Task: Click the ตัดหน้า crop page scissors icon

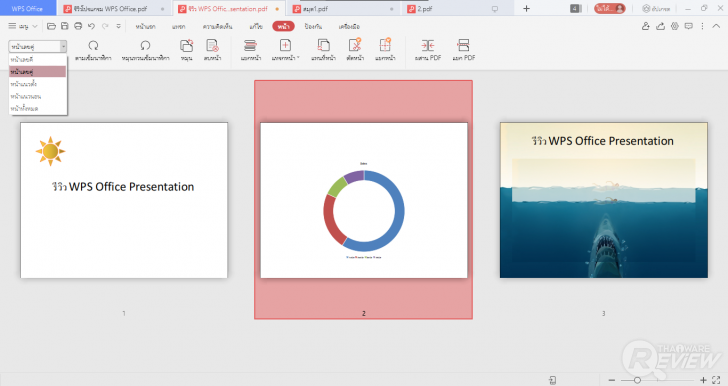Action: pyautogui.click(x=355, y=45)
